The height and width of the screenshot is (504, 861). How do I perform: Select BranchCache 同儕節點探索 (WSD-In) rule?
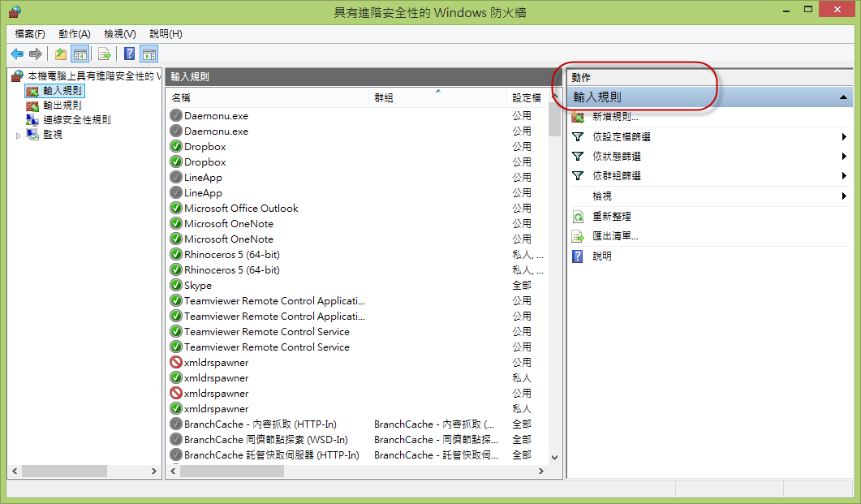266,439
